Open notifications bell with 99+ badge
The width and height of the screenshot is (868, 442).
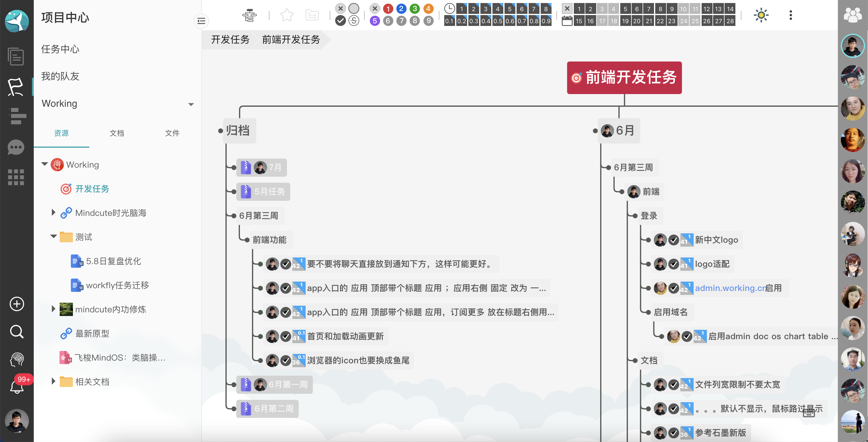pos(17,387)
